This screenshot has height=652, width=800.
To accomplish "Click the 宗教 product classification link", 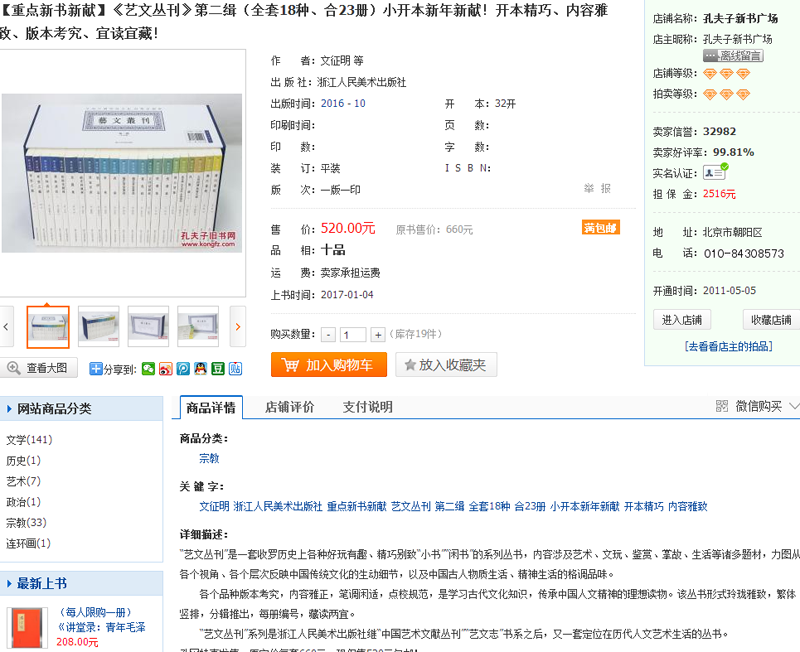I will 209,458.
